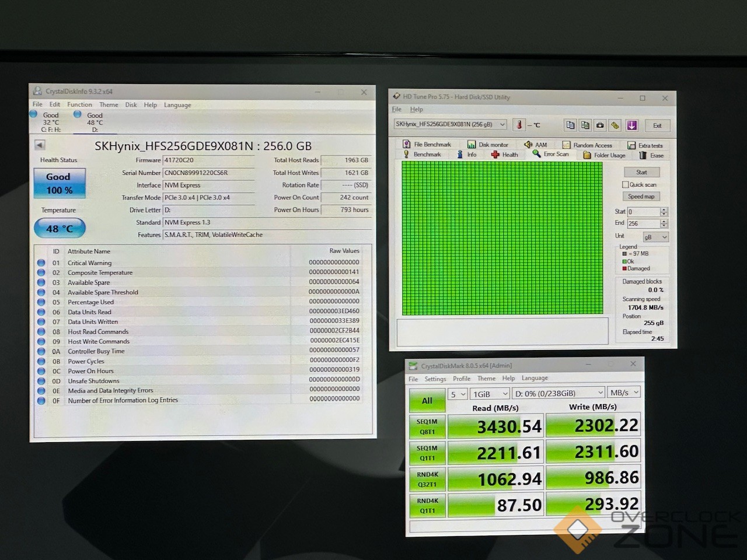Click the Good 100 % health status button

tap(59, 183)
